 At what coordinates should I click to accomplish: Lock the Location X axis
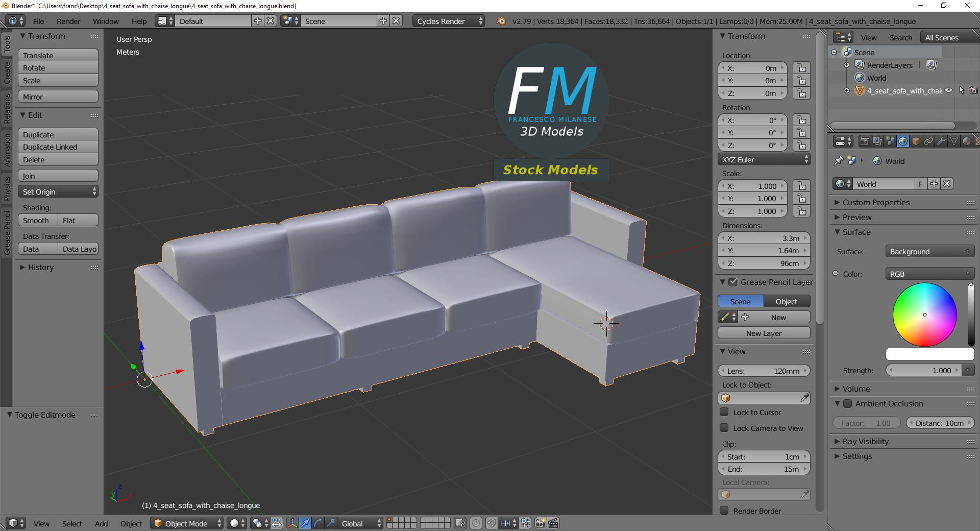pyautogui.click(x=802, y=68)
